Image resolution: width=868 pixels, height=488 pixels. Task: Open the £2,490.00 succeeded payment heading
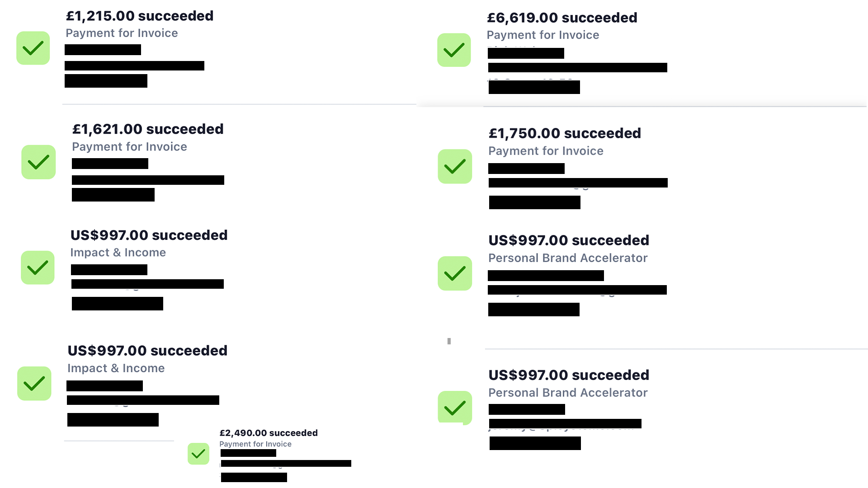[x=269, y=433]
